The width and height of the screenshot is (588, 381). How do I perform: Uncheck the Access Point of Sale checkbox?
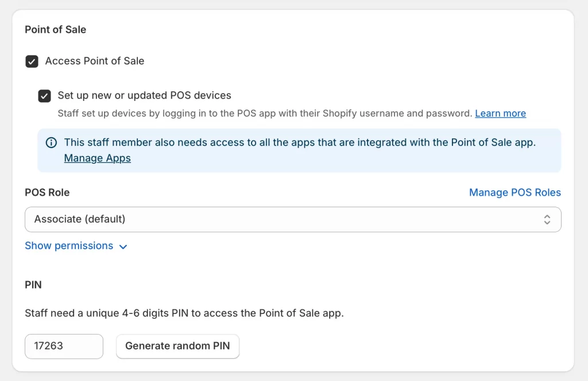pyautogui.click(x=32, y=61)
